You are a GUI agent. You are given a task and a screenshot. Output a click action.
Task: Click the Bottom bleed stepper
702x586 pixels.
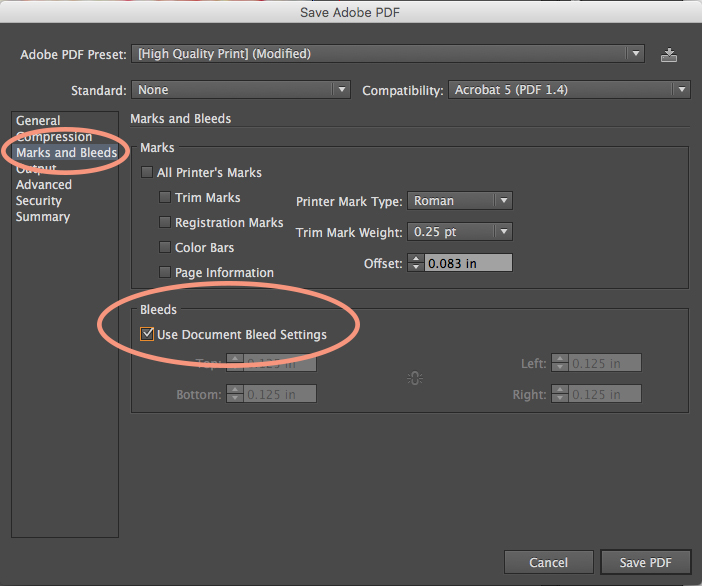235,394
